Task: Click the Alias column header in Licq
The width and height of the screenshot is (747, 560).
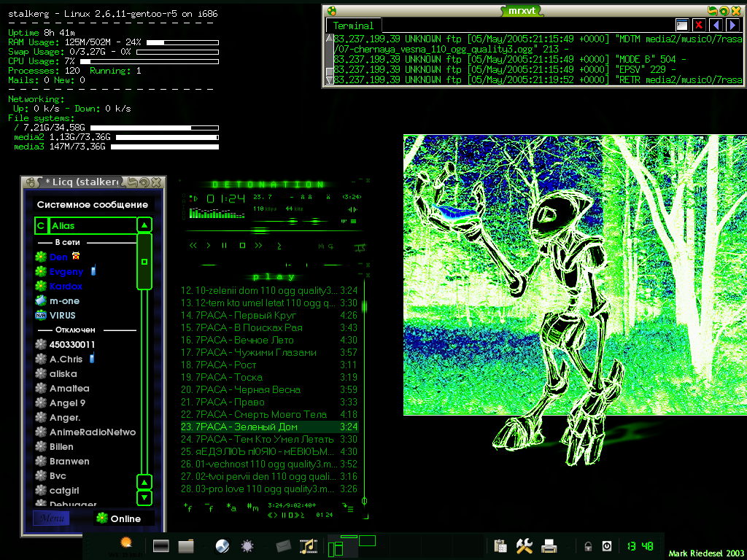Action: (x=92, y=226)
